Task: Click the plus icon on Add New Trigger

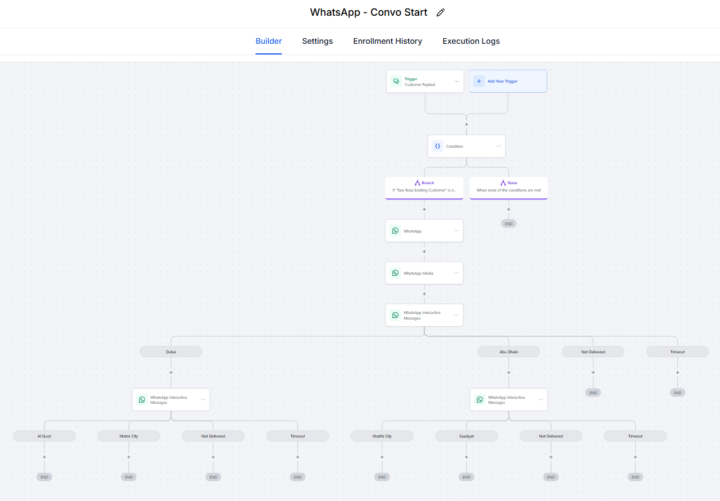Action: 479,81
